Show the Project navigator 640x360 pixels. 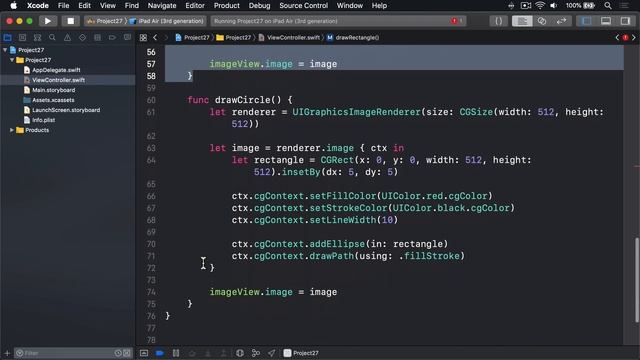pyautogui.click(x=7, y=38)
